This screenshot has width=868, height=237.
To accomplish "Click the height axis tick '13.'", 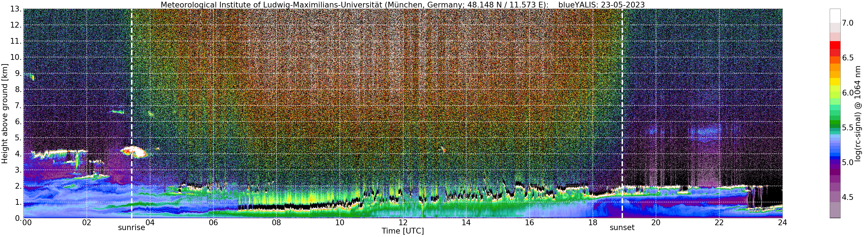I will point(16,9).
